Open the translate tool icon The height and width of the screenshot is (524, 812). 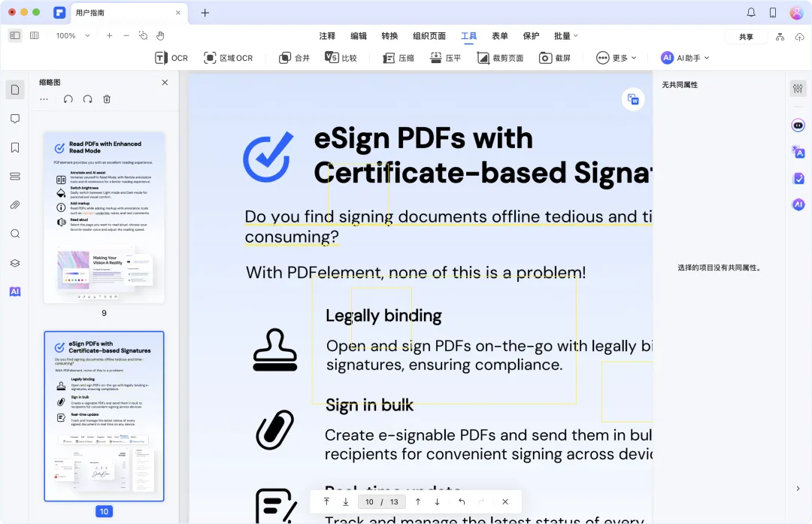pyautogui.click(x=798, y=152)
